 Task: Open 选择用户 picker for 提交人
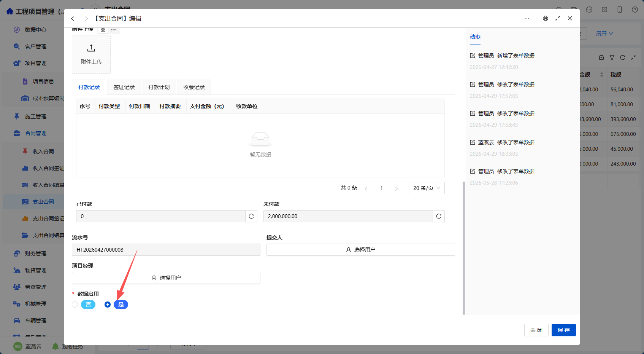(360, 250)
